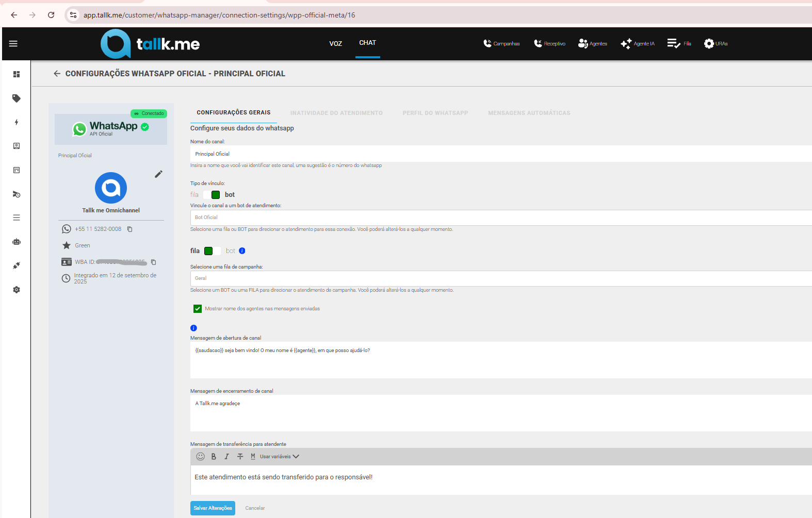Select Inatividade do Atendimento tab

click(x=336, y=113)
